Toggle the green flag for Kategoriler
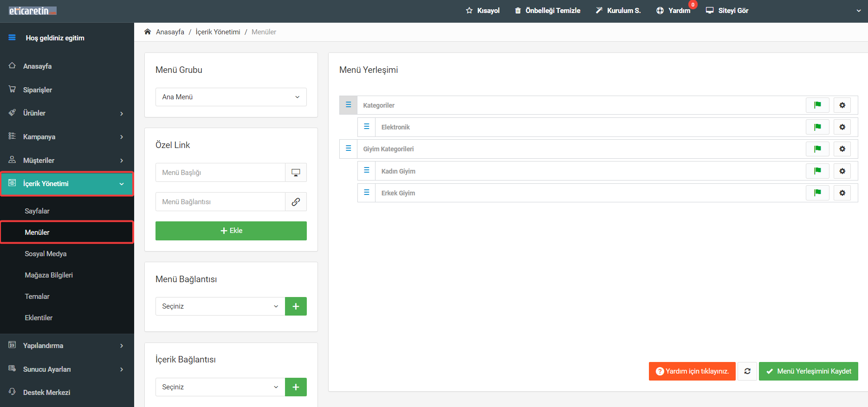This screenshot has width=868, height=407. 817,105
